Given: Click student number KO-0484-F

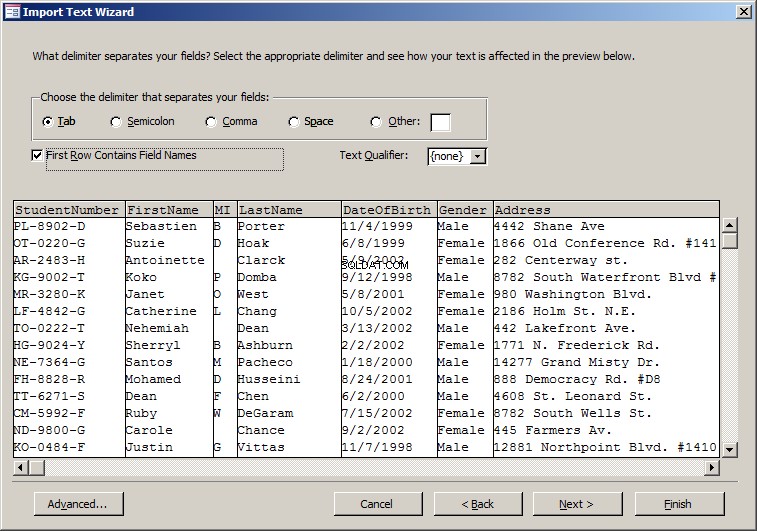Looking at the screenshot, I should (50, 447).
